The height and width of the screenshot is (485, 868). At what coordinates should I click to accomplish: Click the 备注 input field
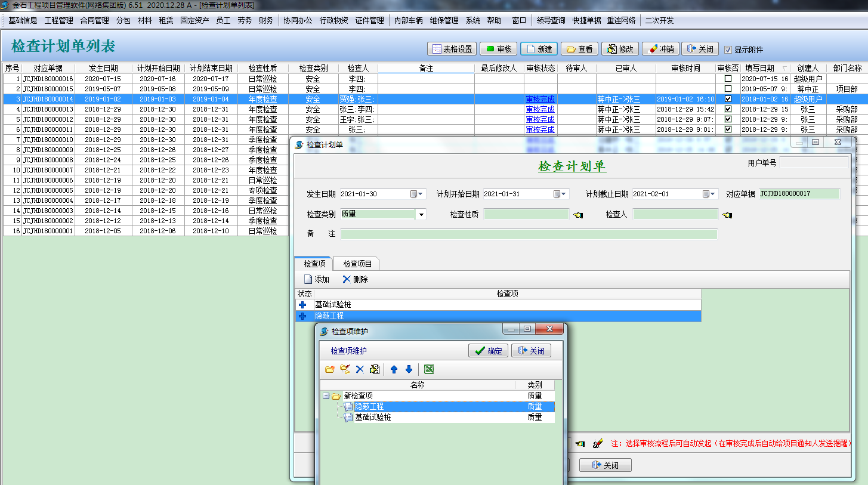coord(529,234)
